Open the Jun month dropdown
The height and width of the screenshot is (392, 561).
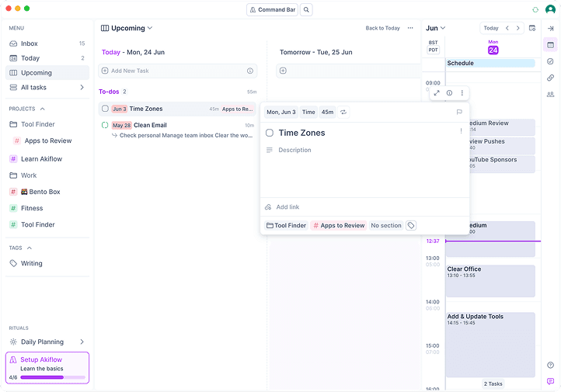click(x=435, y=28)
